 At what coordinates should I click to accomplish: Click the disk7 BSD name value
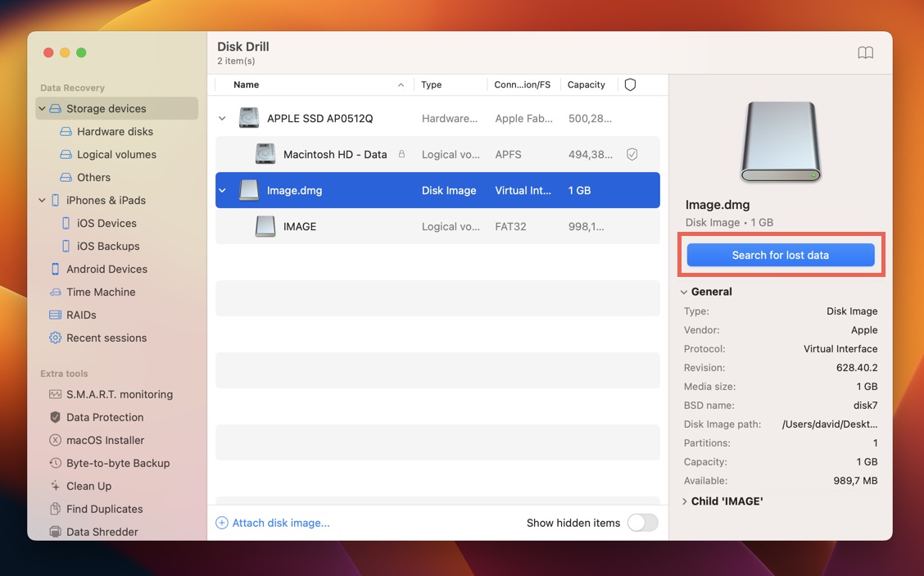point(866,405)
